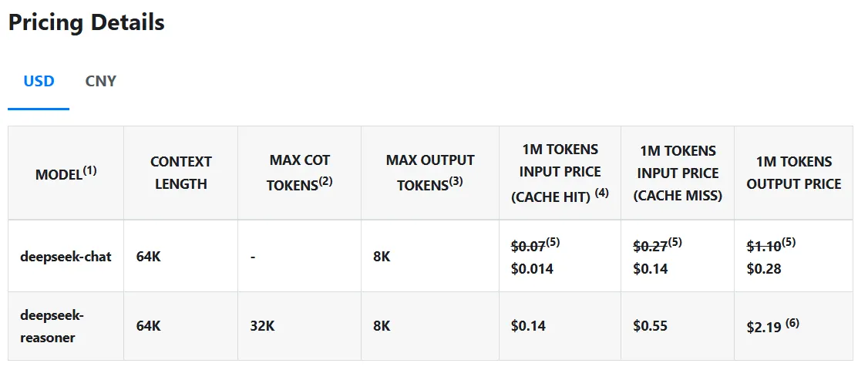This screenshot has width=868, height=370.
Task: Switch to the CNY pricing tab
Action: click(x=101, y=81)
